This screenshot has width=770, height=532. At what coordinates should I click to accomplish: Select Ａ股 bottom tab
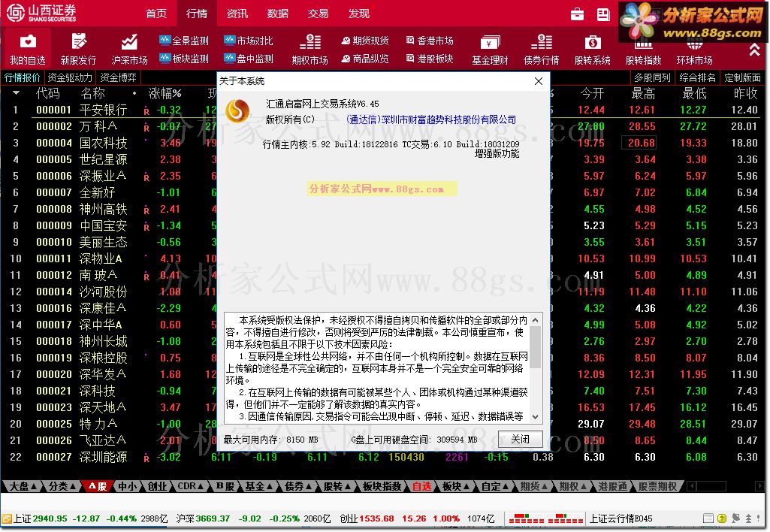click(x=98, y=486)
